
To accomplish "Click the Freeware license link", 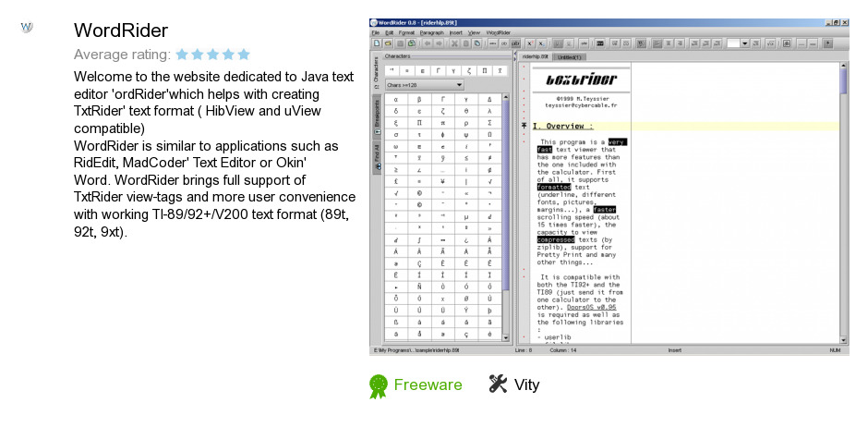I will click(428, 384).
